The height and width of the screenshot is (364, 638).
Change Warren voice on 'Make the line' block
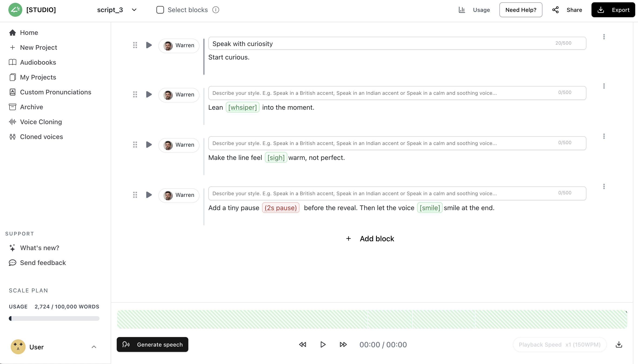[179, 145]
